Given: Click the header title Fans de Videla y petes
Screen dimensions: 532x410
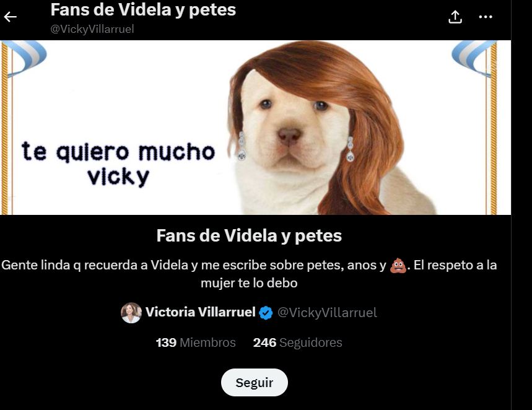Looking at the screenshot, I should coord(143,9).
